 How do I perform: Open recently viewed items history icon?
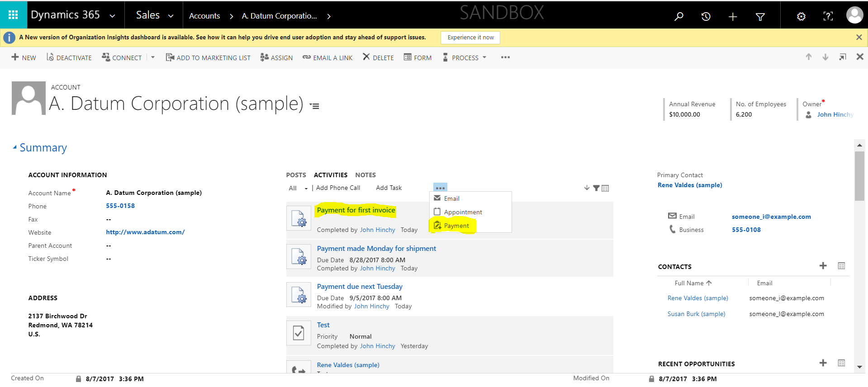pyautogui.click(x=706, y=16)
